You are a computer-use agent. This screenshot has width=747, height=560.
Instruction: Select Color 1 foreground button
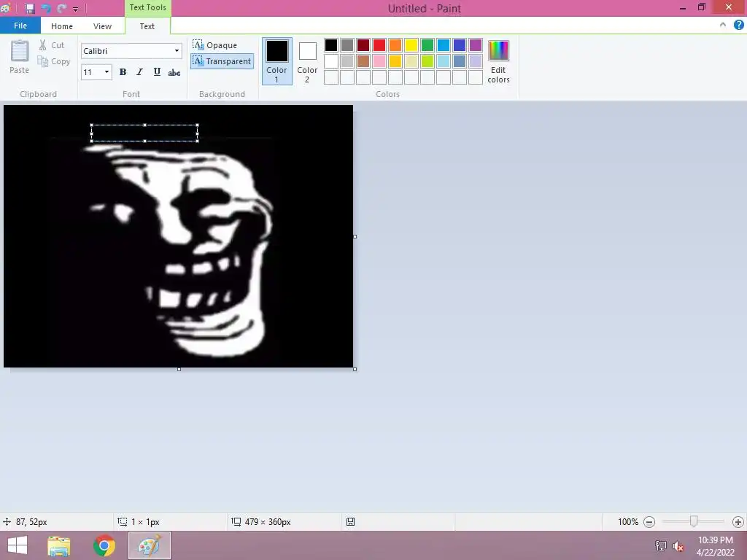click(x=276, y=61)
